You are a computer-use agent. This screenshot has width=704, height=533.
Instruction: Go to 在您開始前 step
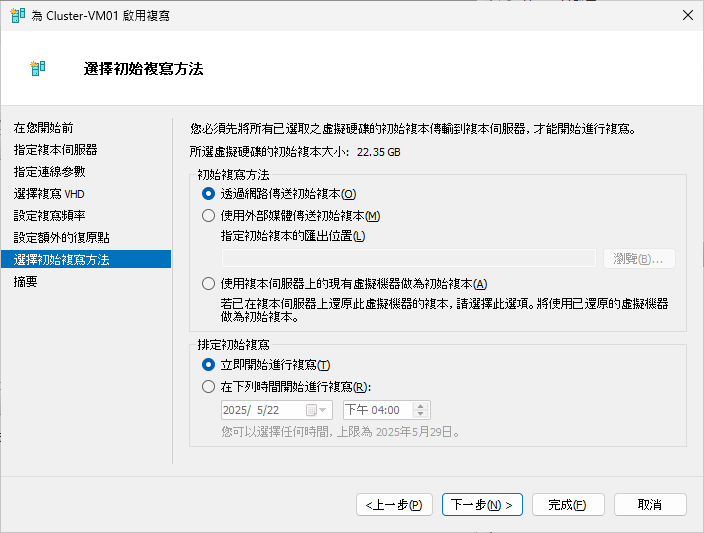point(43,128)
